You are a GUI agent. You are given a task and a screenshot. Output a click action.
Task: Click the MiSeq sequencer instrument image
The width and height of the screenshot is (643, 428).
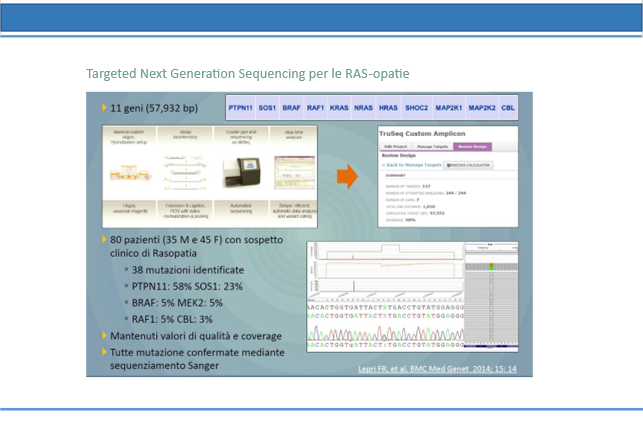click(241, 172)
